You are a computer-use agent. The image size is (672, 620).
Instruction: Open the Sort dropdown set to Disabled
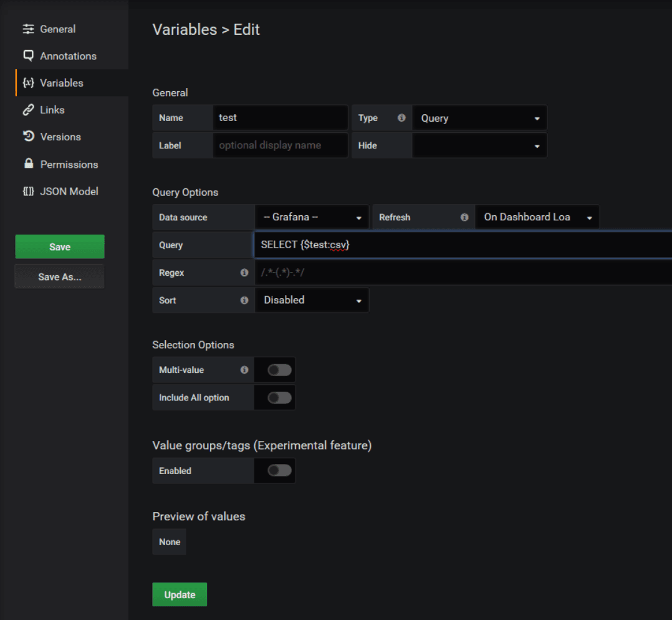312,300
